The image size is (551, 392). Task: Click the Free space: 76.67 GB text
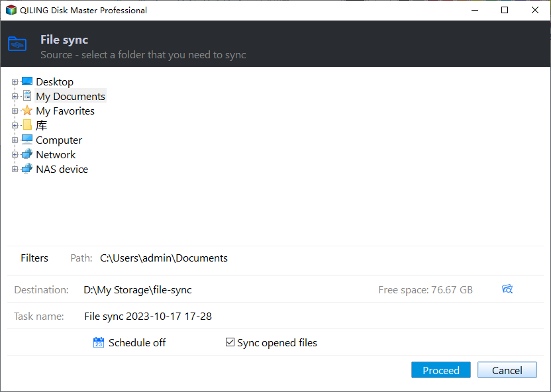pyautogui.click(x=426, y=290)
